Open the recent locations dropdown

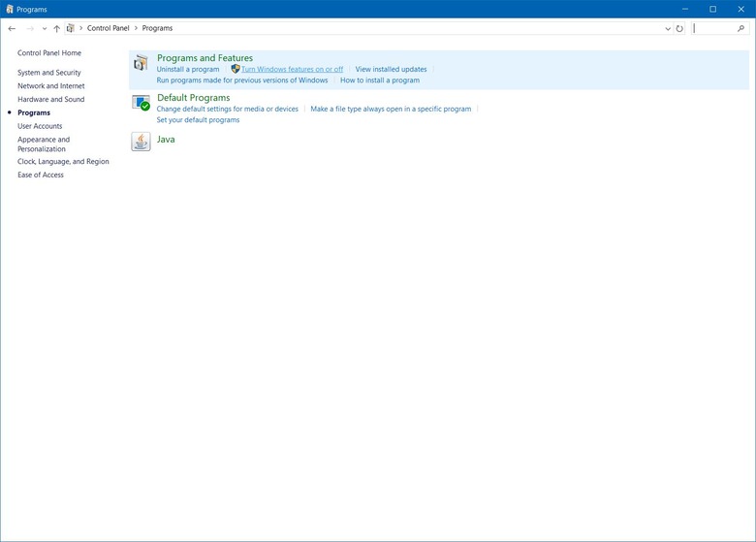[44, 28]
